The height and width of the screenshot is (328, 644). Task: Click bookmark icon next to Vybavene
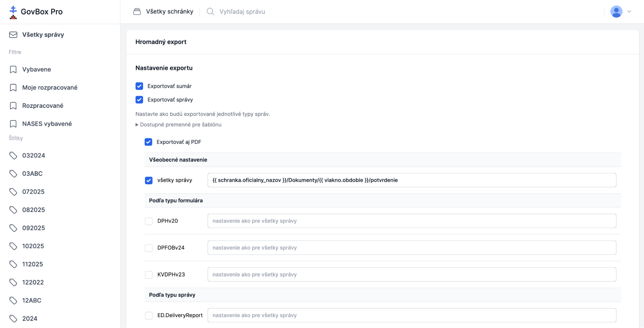[13, 70]
